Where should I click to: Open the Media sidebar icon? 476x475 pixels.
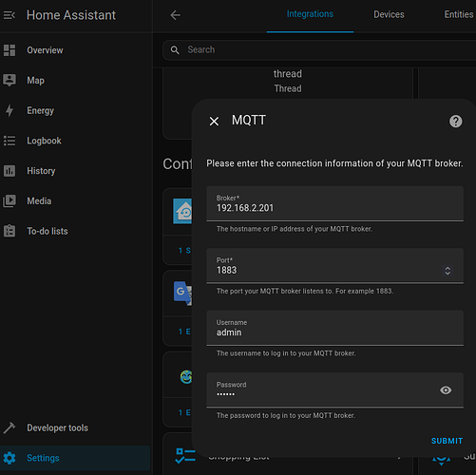tap(10, 201)
